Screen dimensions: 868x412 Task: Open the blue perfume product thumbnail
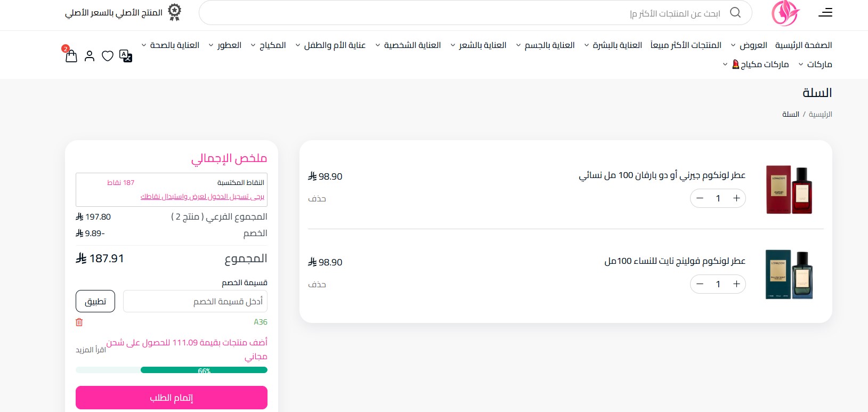[x=789, y=274]
